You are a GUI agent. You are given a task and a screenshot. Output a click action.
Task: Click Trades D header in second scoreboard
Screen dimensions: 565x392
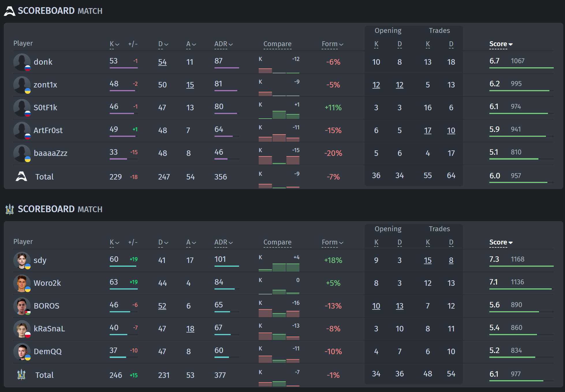(x=451, y=242)
